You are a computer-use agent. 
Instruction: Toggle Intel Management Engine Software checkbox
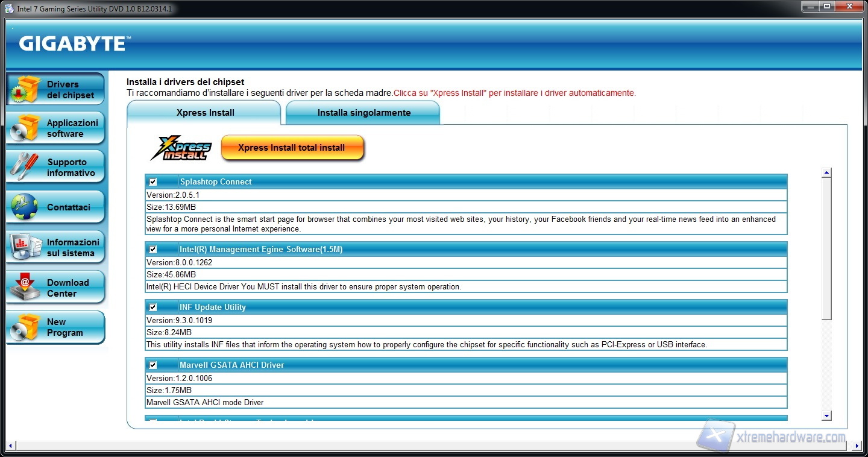tap(153, 250)
